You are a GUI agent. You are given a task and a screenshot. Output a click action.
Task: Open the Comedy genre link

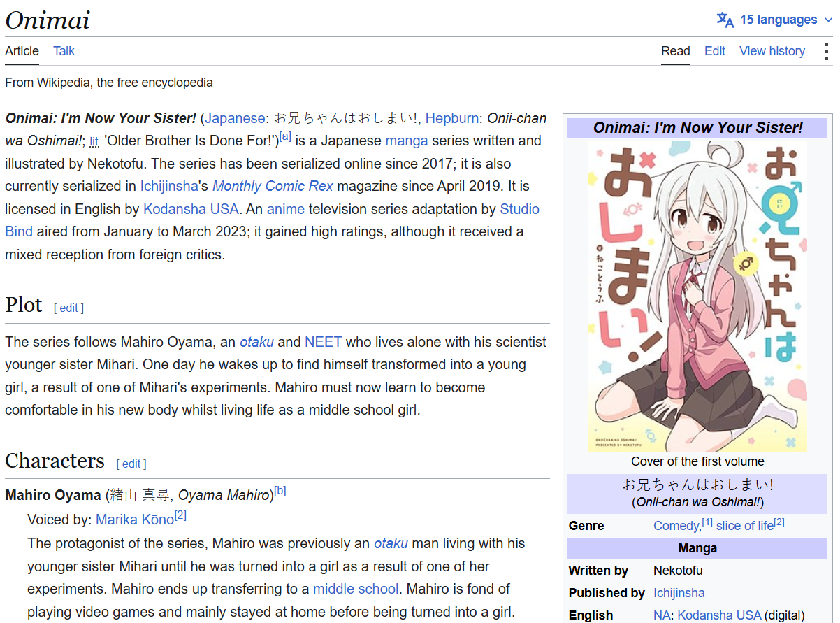[676, 526]
